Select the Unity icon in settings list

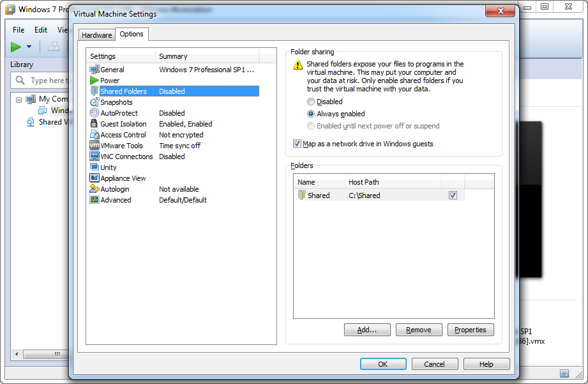pos(94,167)
